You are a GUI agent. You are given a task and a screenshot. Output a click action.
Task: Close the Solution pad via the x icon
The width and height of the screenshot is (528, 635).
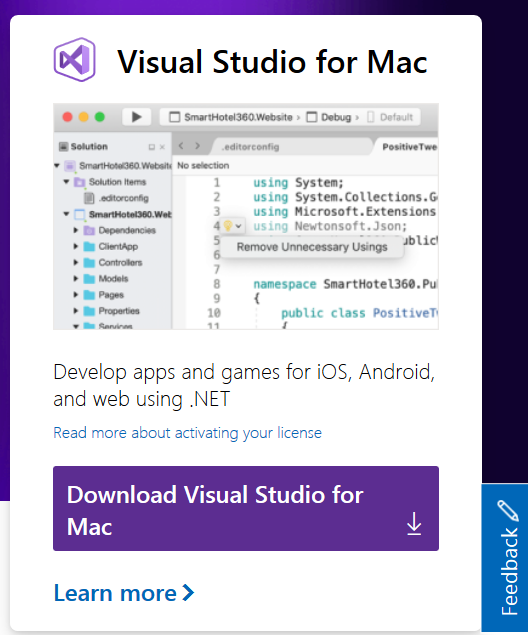162,147
